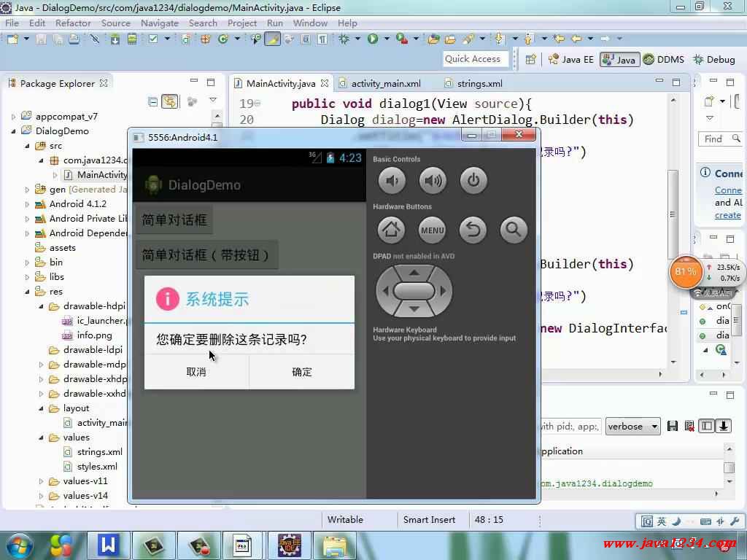Expand the Android 4.1.2 library node
This screenshot has height=560, width=747.
pyautogui.click(x=27, y=204)
